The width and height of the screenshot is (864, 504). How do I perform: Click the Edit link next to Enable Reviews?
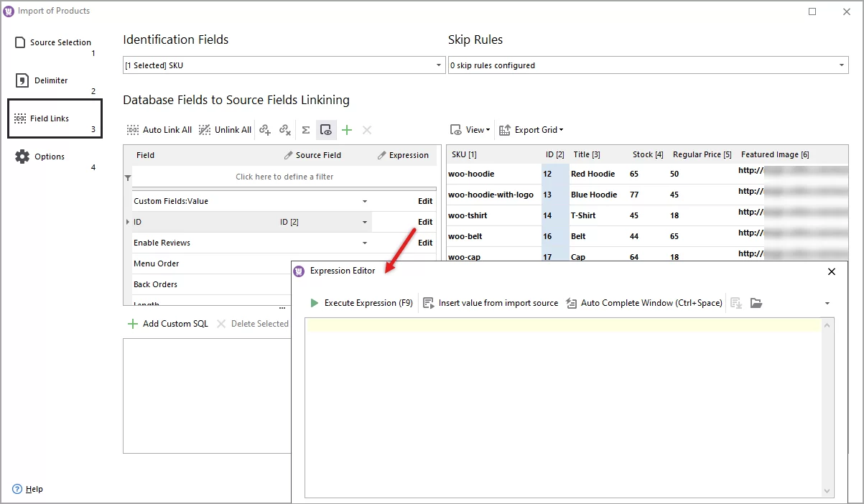(x=424, y=243)
